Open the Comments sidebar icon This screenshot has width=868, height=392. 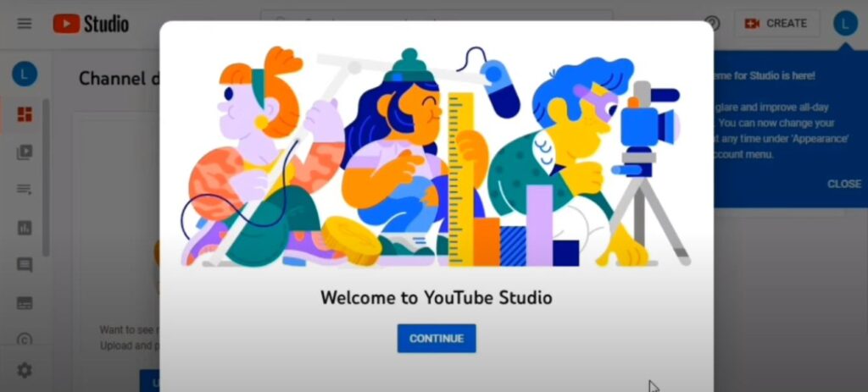click(x=25, y=265)
